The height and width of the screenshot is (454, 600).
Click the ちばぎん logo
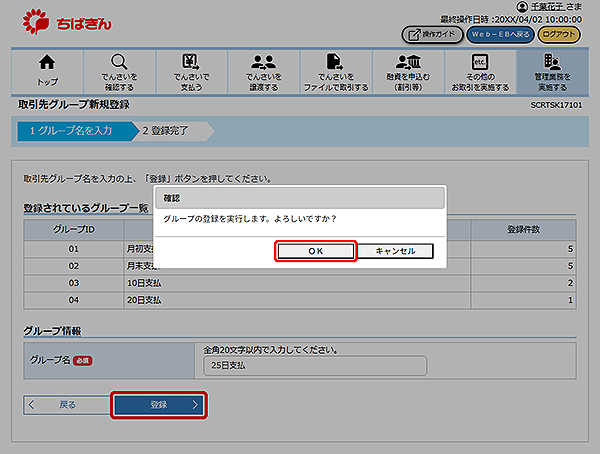67,22
